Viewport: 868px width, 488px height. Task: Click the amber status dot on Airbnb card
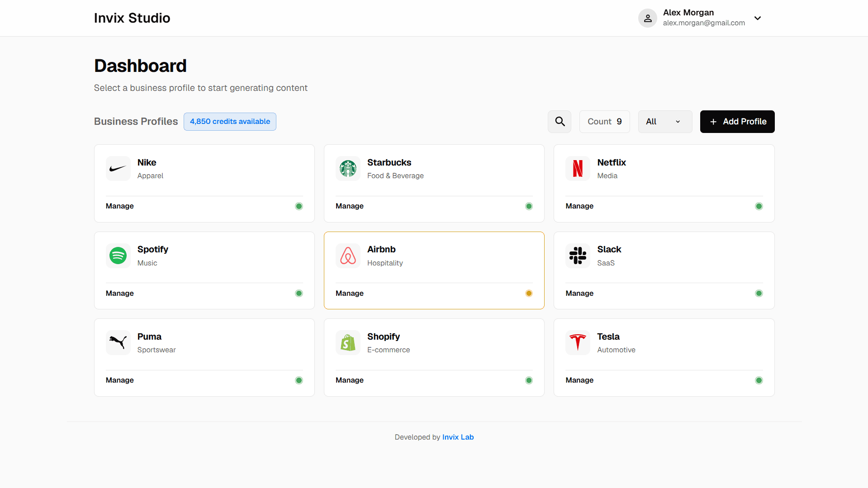pos(529,294)
